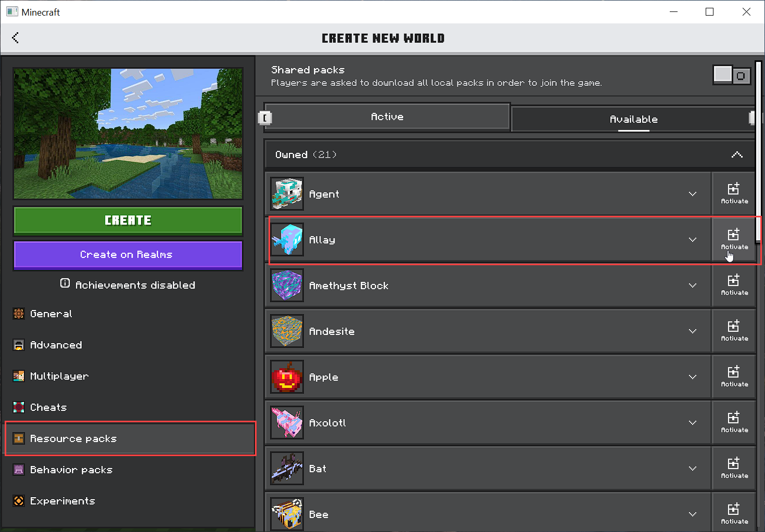
Task: Click Create on Realms button
Action: click(x=128, y=255)
